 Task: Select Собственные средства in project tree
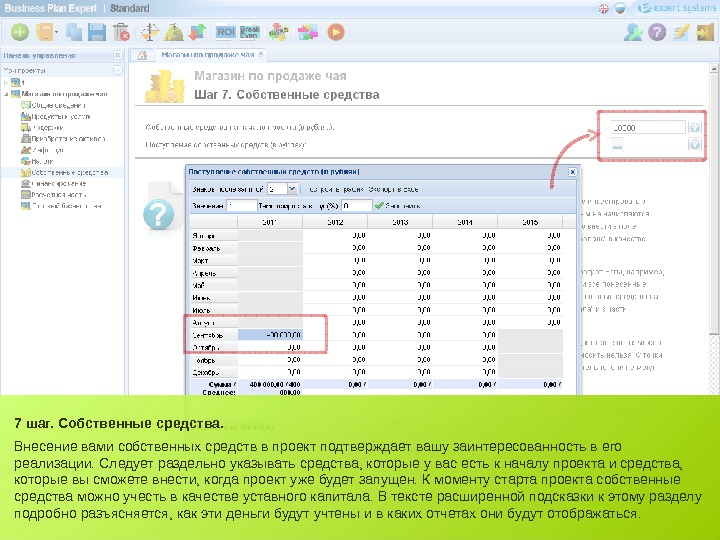pos(64,172)
